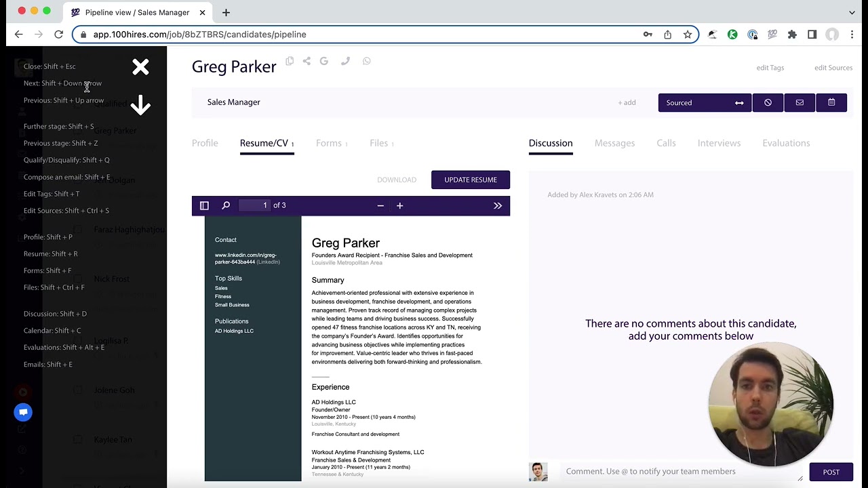This screenshot has width=868, height=488.
Task: Open the Chrome profile avatar
Action: pyautogui.click(x=832, y=35)
